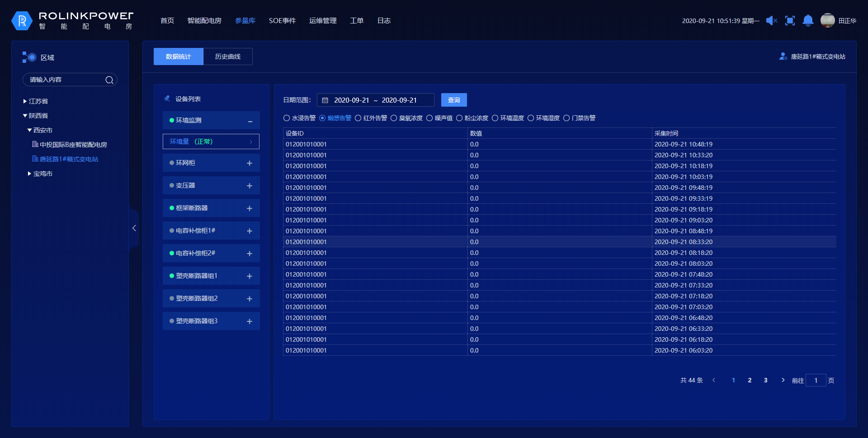Toggle fullscreen mode icon
The height and width of the screenshot is (438, 868).
coord(790,21)
